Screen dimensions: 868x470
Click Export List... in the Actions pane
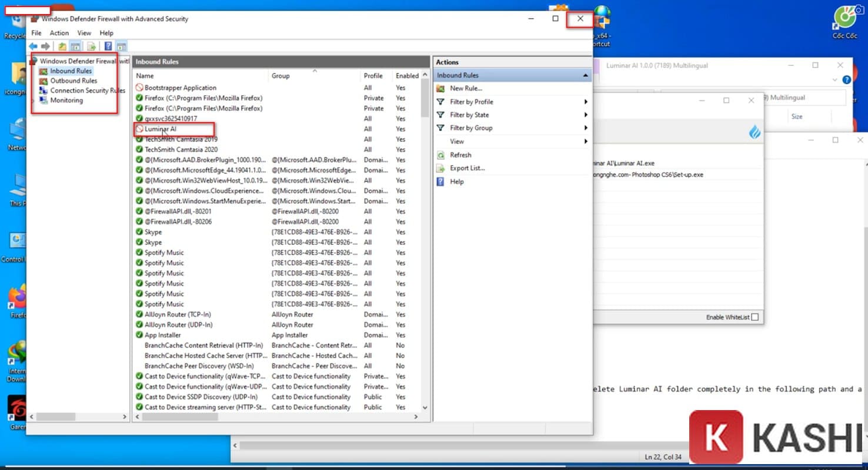click(466, 168)
